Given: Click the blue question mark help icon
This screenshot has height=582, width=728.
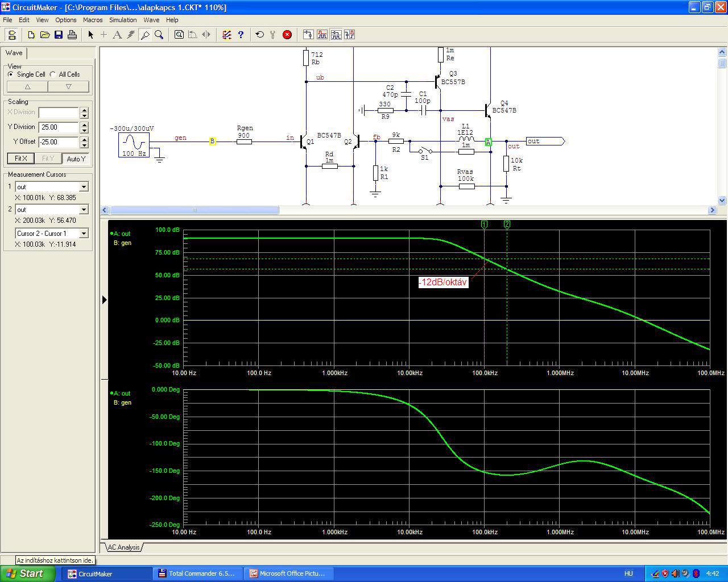Looking at the screenshot, I should click(241, 35).
